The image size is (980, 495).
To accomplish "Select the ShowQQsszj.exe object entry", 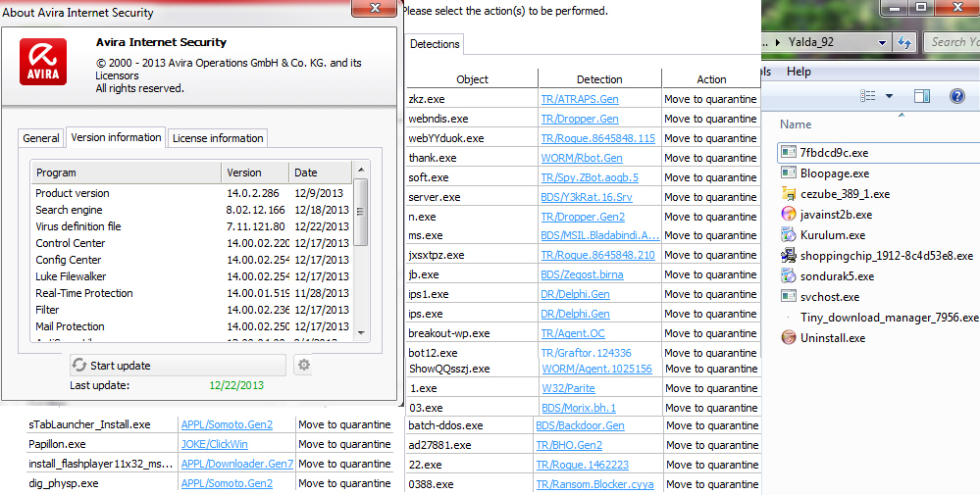I will [449, 369].
